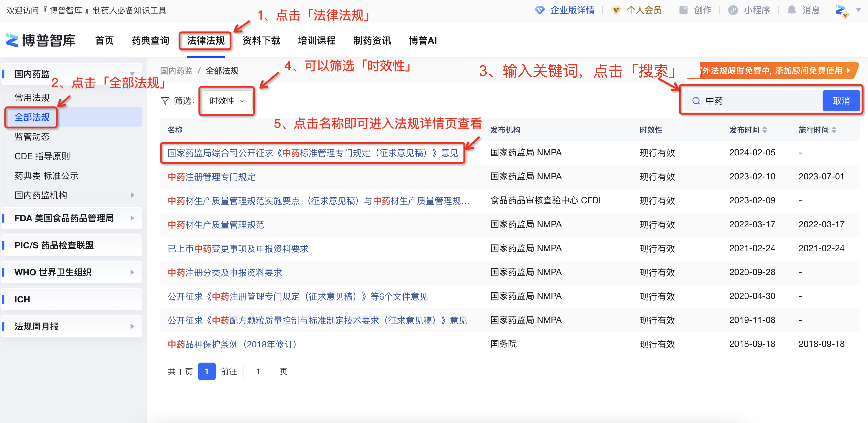Click the 国内药监 breadcrumb
This screenshot has height=423, width=868.
(x=176, y=71)
